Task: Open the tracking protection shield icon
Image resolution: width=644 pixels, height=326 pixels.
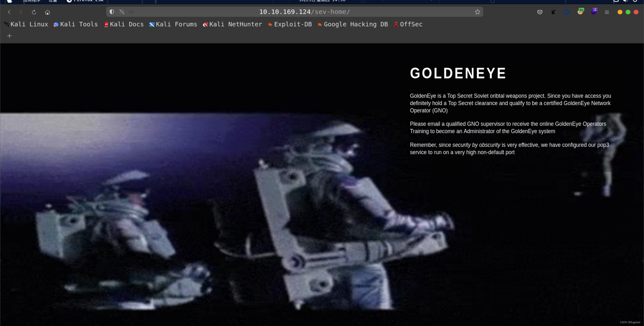Action: [112, 12]
